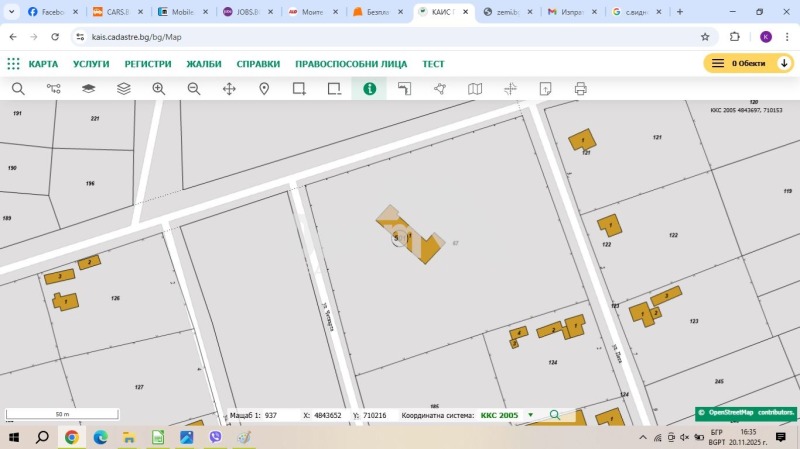Open the УСЛУГИ menu

(x=91, y=64)
